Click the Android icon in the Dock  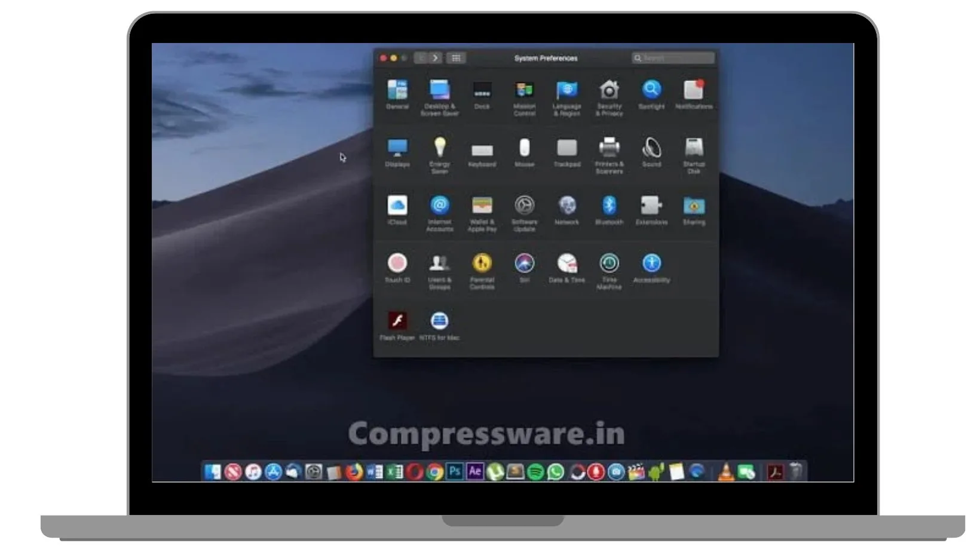[x=657, y=472]
